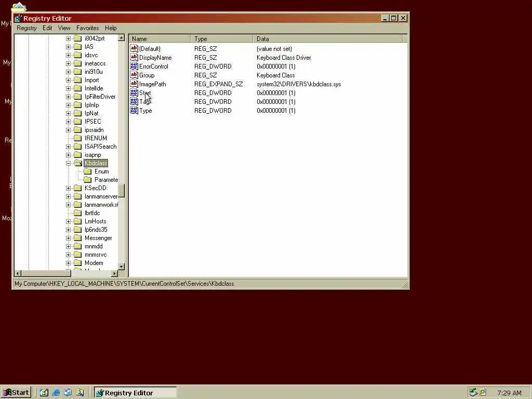Click the 'system32\DRIVERS\kbdclass.sys' data cell
This screenshot has height=399, width=532.
(x=299, y=84)
